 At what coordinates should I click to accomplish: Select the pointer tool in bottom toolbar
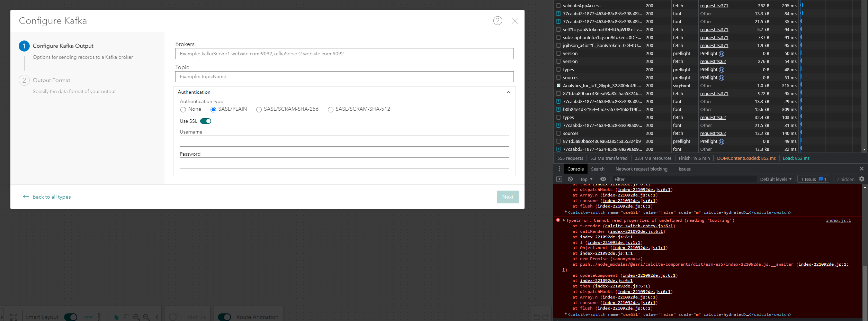pos(116,317)
